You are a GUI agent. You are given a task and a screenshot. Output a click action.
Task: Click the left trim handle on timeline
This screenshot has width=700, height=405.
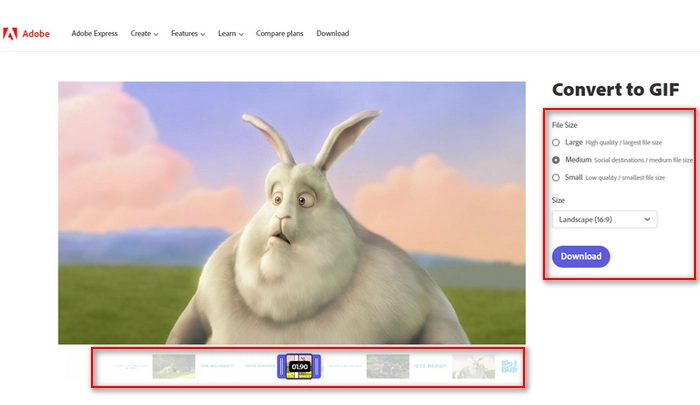click(281, 367)
